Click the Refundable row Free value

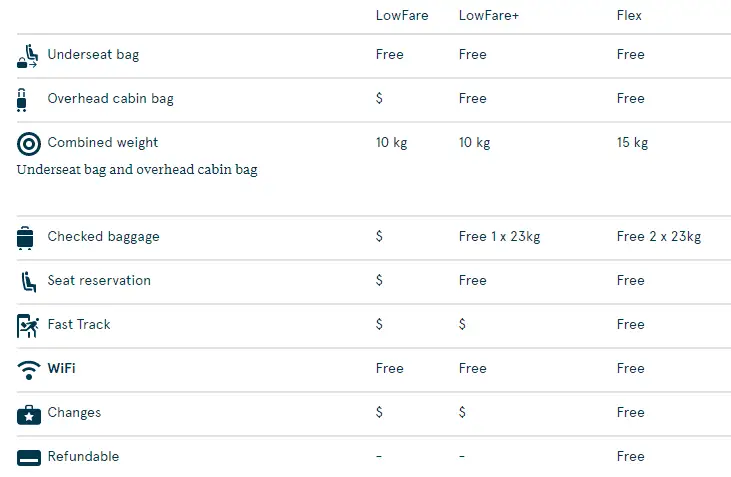coord(630,456)
